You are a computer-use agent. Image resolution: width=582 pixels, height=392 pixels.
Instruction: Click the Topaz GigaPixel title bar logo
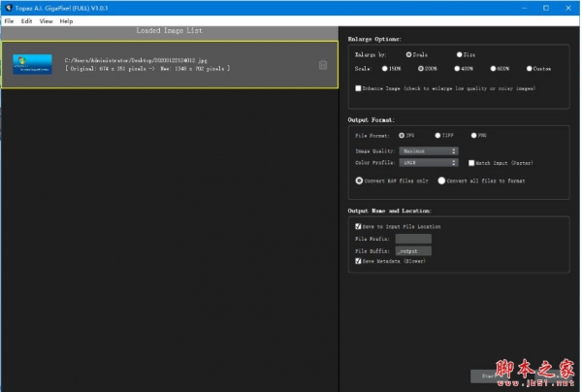(7, 8)
